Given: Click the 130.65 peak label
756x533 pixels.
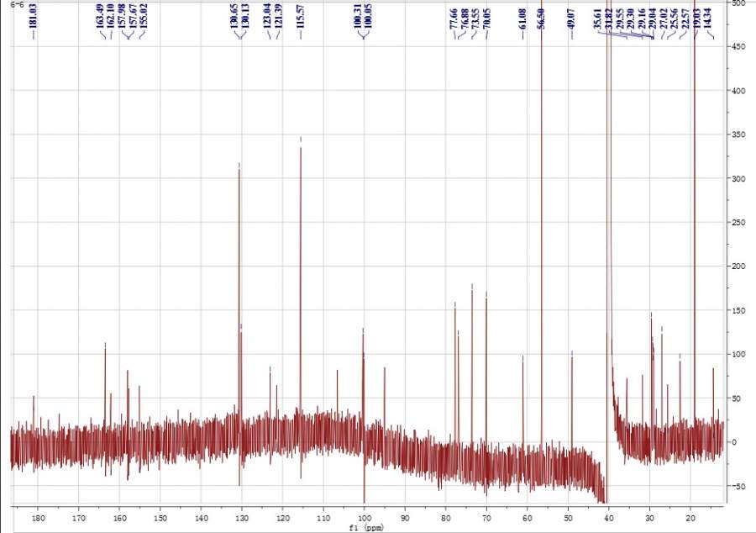Looking at the screenshot, I should 235,15.
